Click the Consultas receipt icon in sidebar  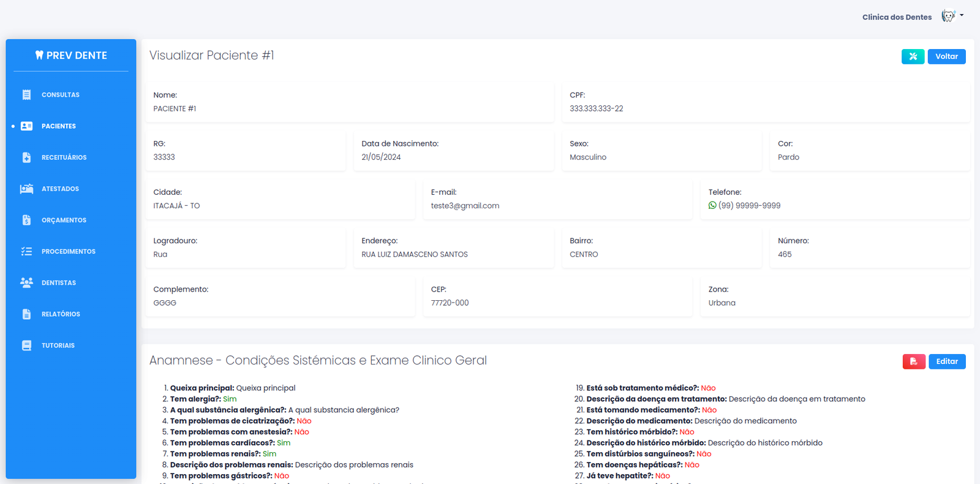click(x=26, y=95)
